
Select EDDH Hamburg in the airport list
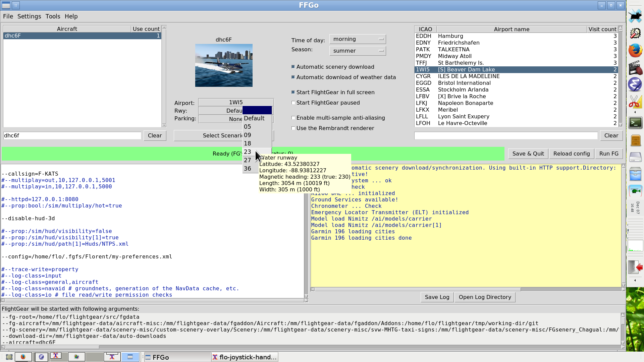click(516, 36)
